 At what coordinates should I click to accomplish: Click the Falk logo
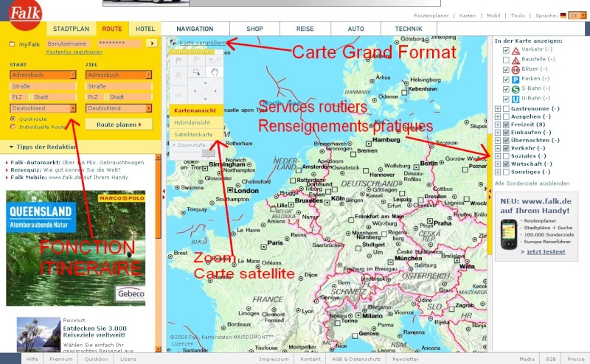click(x=25, y=13)
